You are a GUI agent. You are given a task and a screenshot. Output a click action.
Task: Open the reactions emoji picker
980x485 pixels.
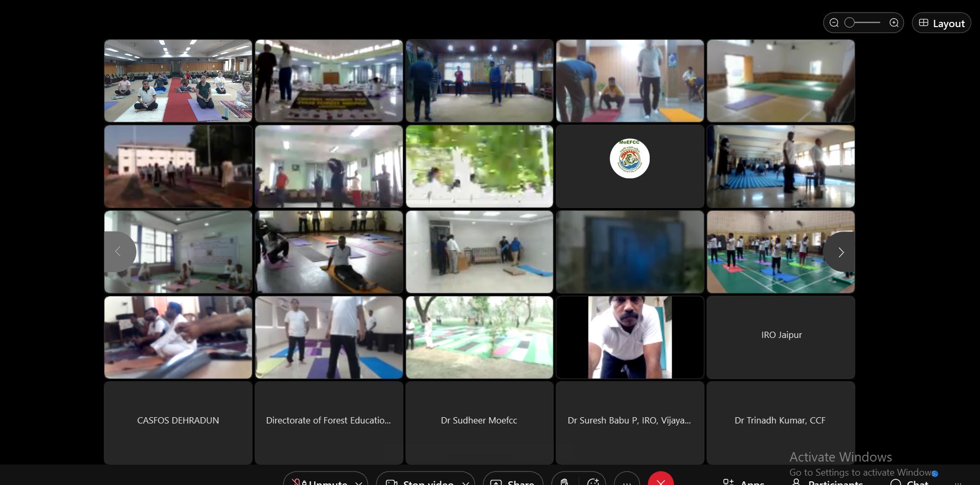click(593, 481)
